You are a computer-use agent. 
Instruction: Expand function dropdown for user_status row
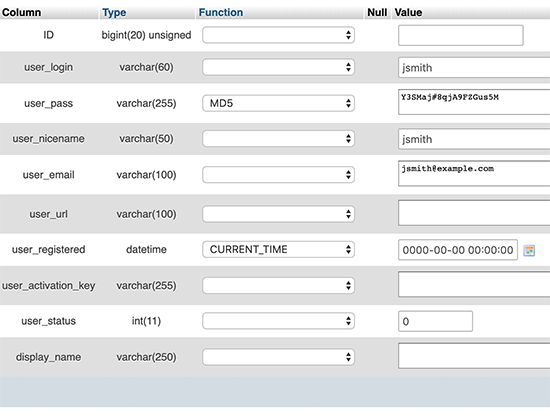(279, 321)
